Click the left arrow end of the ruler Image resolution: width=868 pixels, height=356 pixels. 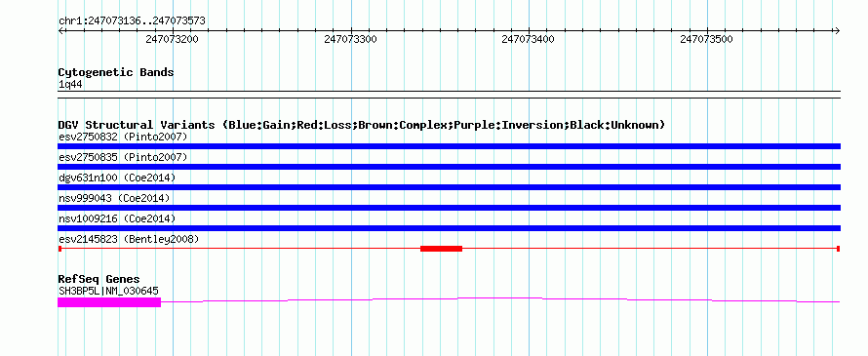(x=60, y=30)
